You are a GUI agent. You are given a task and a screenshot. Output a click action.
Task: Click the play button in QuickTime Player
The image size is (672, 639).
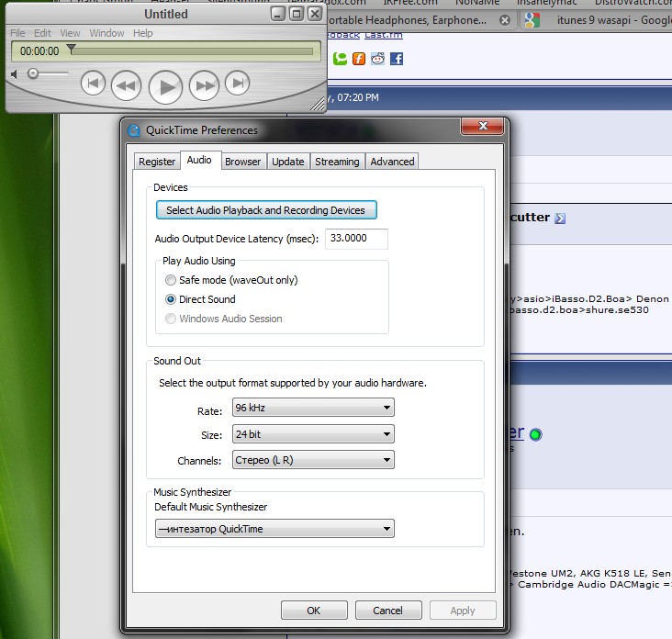pos(165,87)
